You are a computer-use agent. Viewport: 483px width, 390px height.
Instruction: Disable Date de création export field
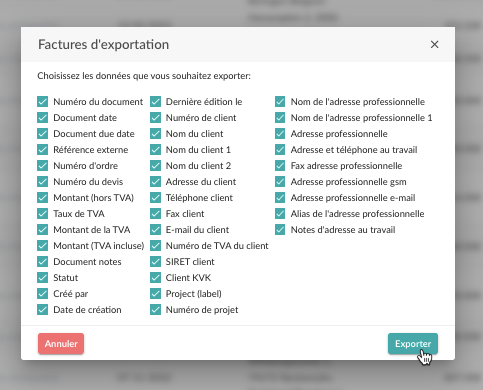point(43,310)
